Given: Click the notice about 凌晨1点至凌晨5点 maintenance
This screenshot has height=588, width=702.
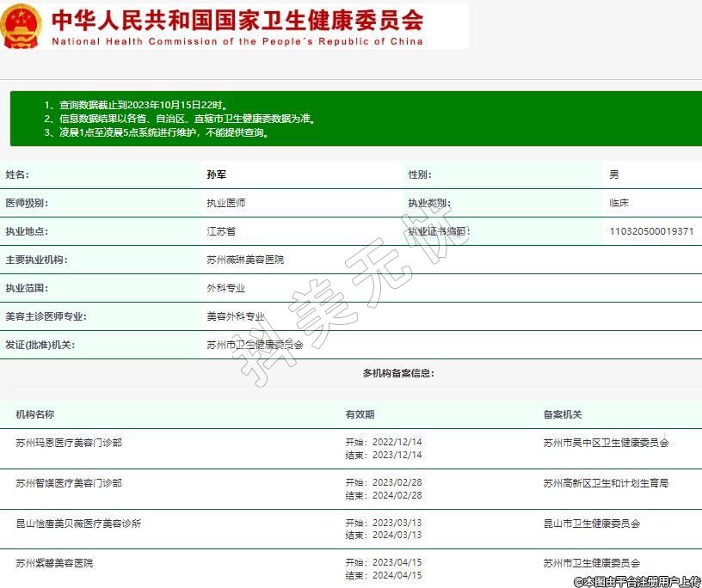Looking at the screenshot, I should pyautogui.click(x=158, y=132).
